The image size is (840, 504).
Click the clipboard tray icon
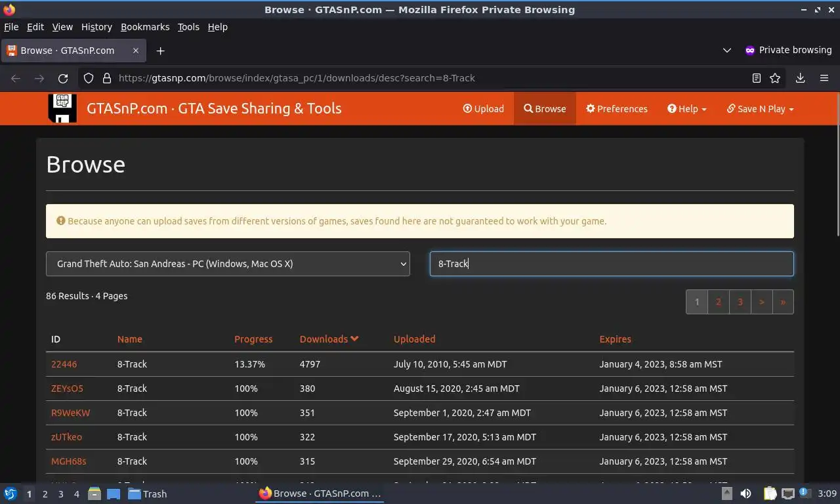click(x=770, y=493)
